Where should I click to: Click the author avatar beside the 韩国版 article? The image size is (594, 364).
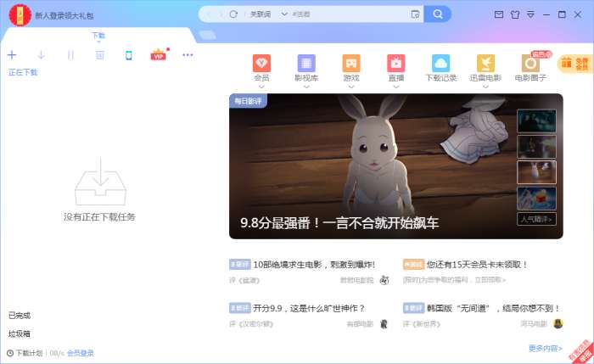coord(558,323)
